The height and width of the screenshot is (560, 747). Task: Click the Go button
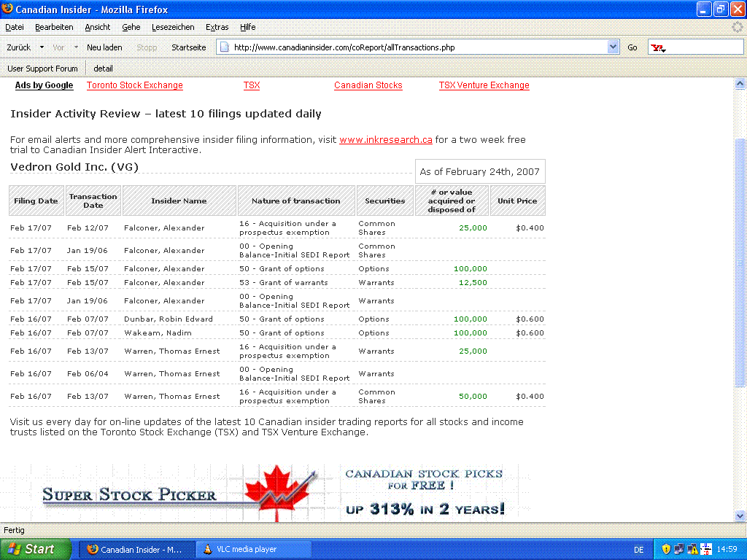pyautogui.click(x=632, y=47)
